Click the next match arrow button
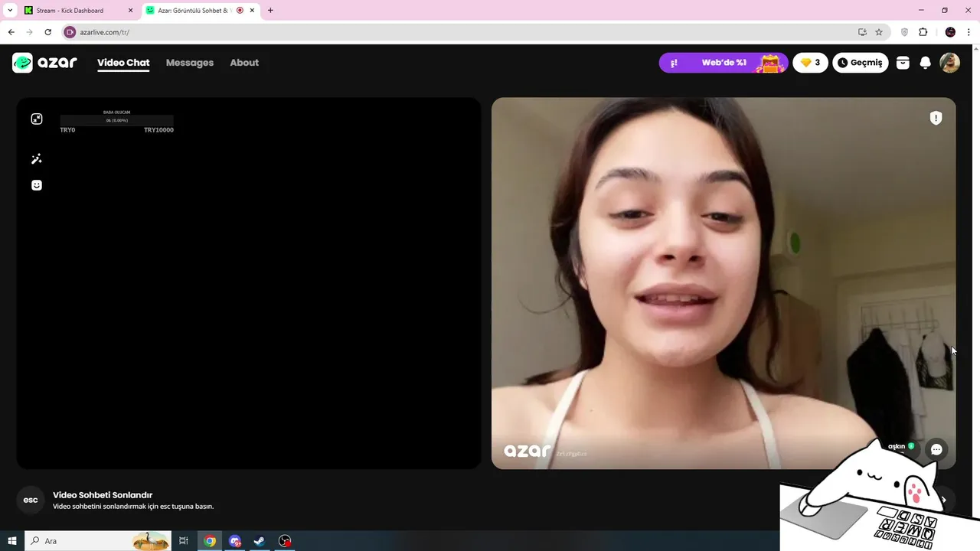 coord(944,500)
